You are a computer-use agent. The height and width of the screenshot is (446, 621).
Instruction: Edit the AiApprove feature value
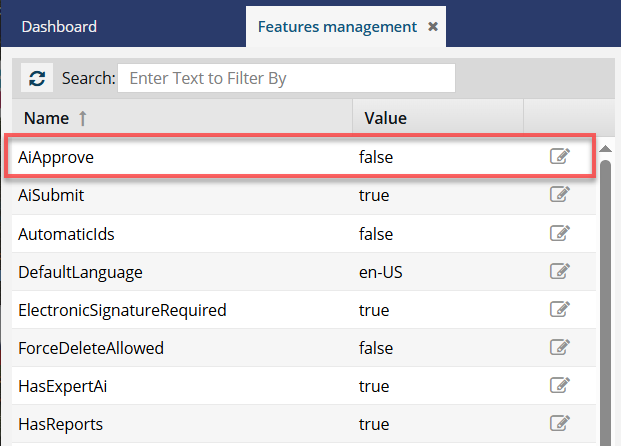pos(560,156)
